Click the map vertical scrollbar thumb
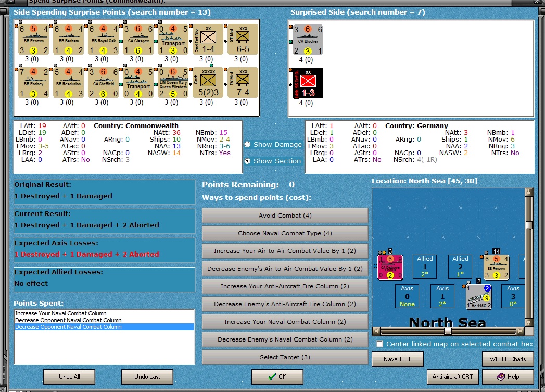545x392 pixels. [529, 225]
